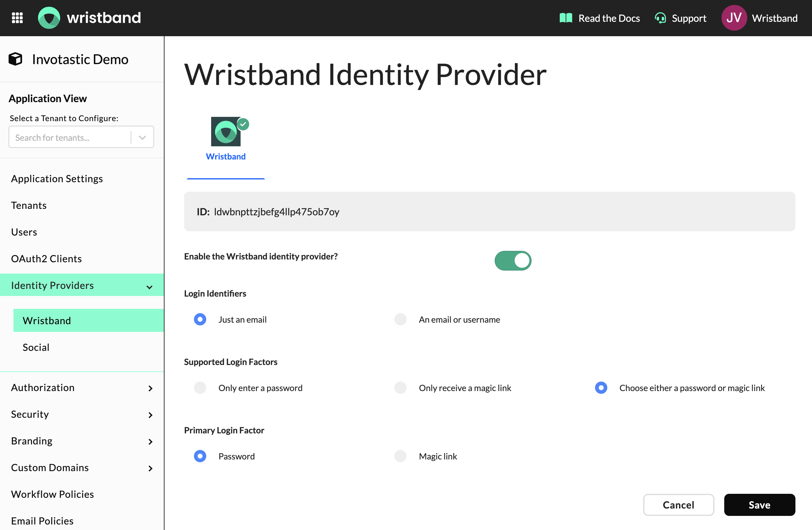Expand the Security menu chevron

click(x=150, y=415)
